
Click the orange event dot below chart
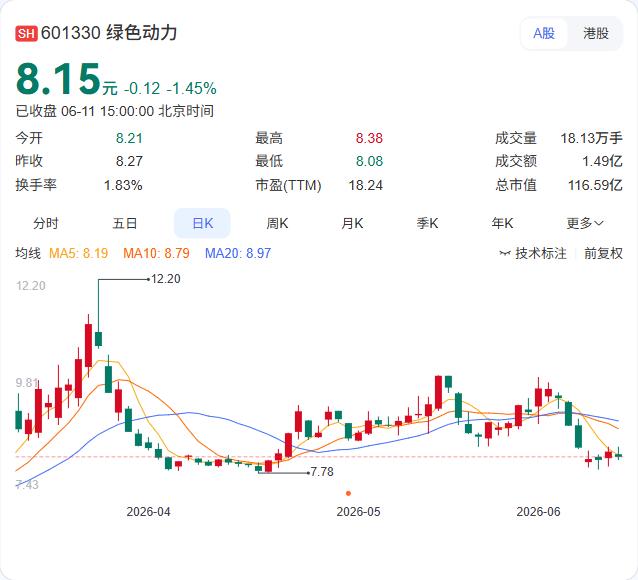[x=348, y=493]
